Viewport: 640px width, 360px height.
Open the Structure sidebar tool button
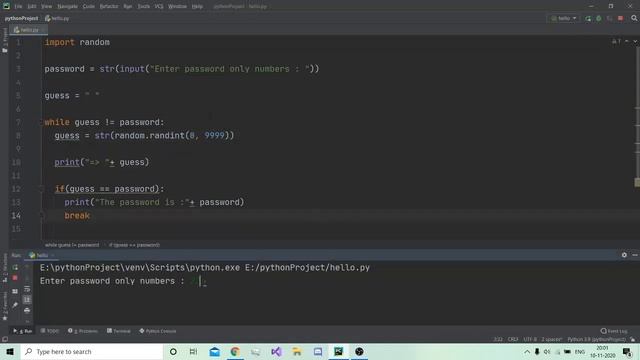[4, 267]
